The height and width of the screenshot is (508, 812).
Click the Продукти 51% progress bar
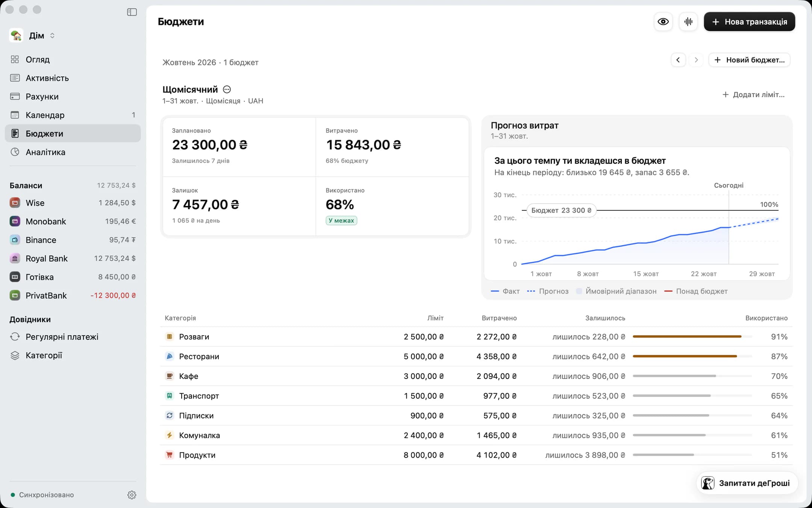pyautogui.click(x=692, y=455)
